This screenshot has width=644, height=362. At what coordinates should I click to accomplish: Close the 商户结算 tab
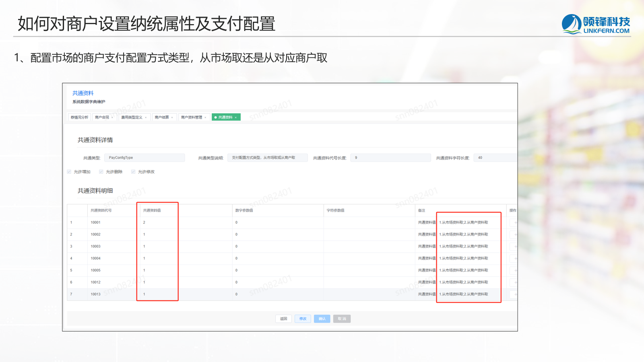pyautogui.click(x=172, y=117)
